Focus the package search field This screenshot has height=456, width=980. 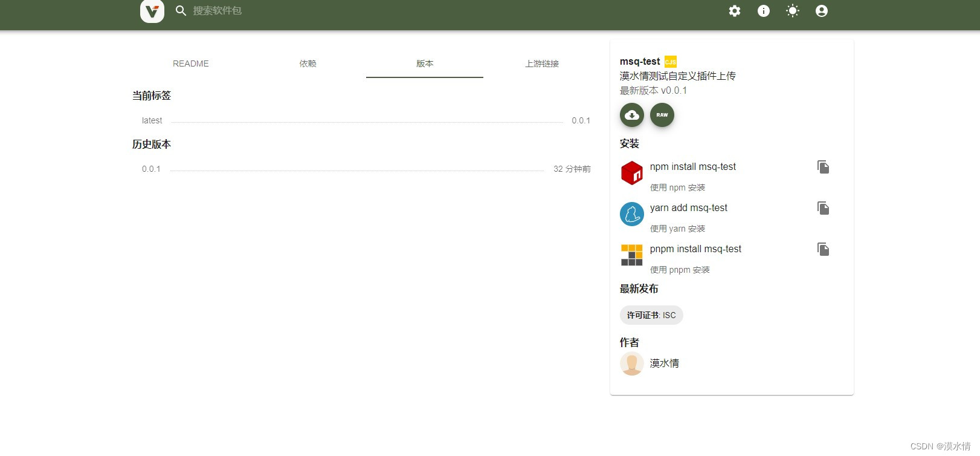pyautogui.click(x=218, y=11)
